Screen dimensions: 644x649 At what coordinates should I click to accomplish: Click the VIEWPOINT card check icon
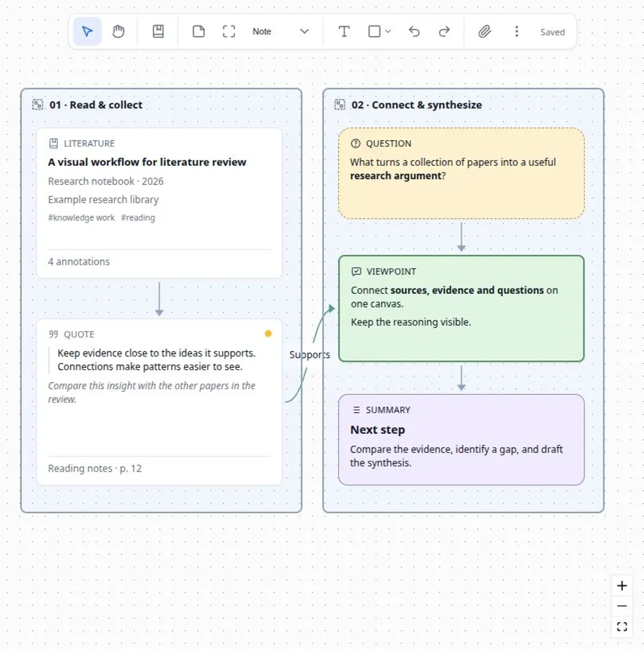[x=356, y=272]
